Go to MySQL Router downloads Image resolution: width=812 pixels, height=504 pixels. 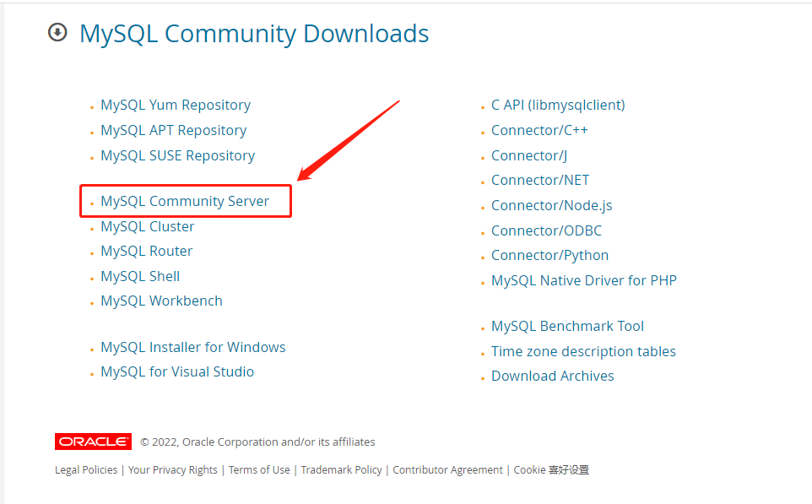147,252
